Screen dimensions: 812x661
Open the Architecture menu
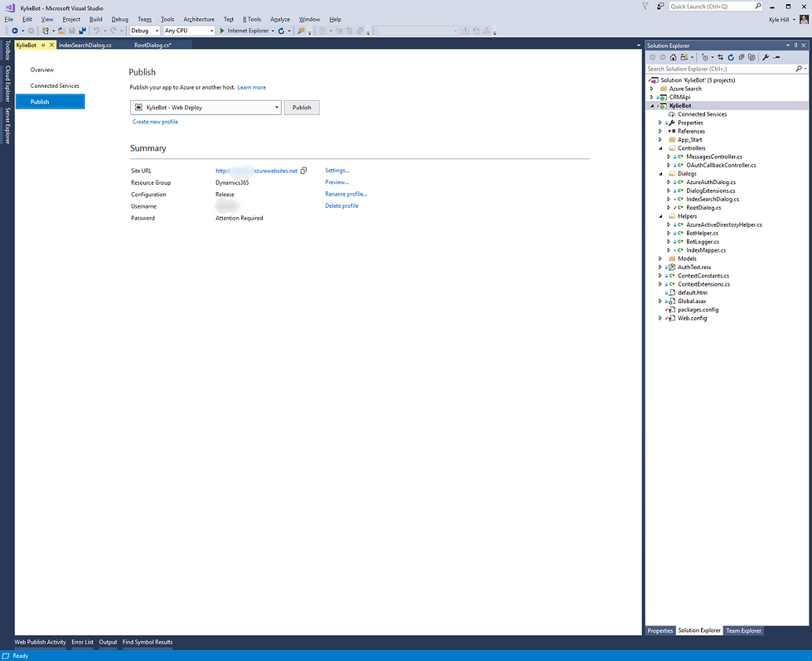(x=199, y=19)
